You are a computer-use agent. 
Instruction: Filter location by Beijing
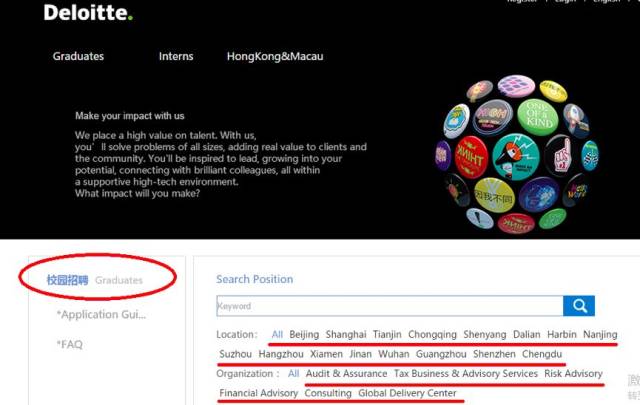click(304, 334)
